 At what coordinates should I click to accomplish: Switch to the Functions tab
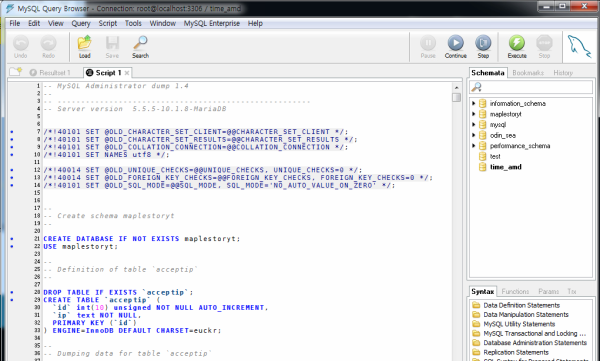click(515, 291)
